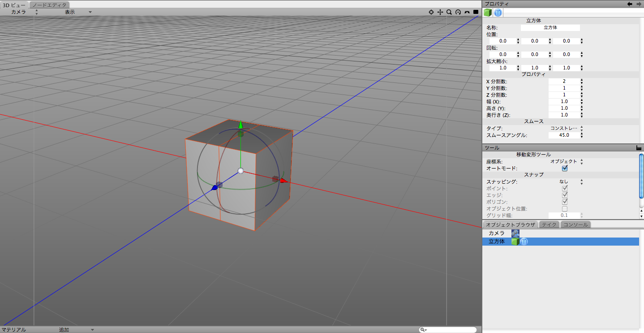Click the Z 分割数 value field
644x333 pixels.
pos(564,95)
